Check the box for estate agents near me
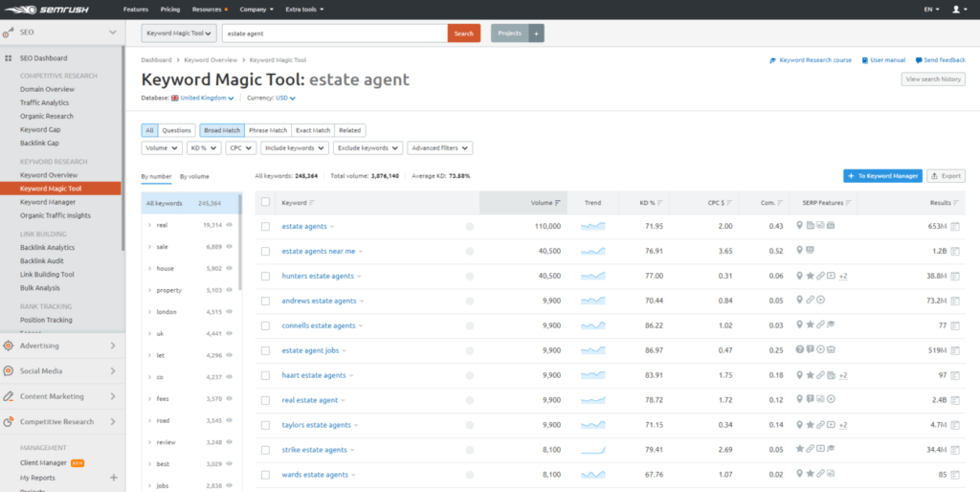This screenshot has height=492, width=980. [266, 252]
